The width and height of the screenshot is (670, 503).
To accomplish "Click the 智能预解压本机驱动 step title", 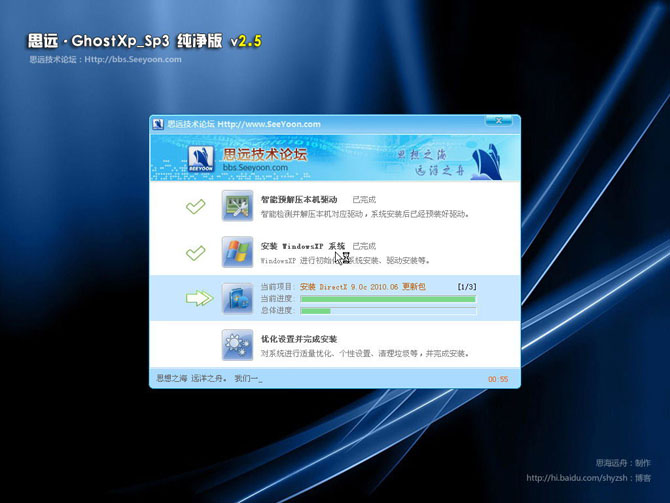I will coord(299,200).
